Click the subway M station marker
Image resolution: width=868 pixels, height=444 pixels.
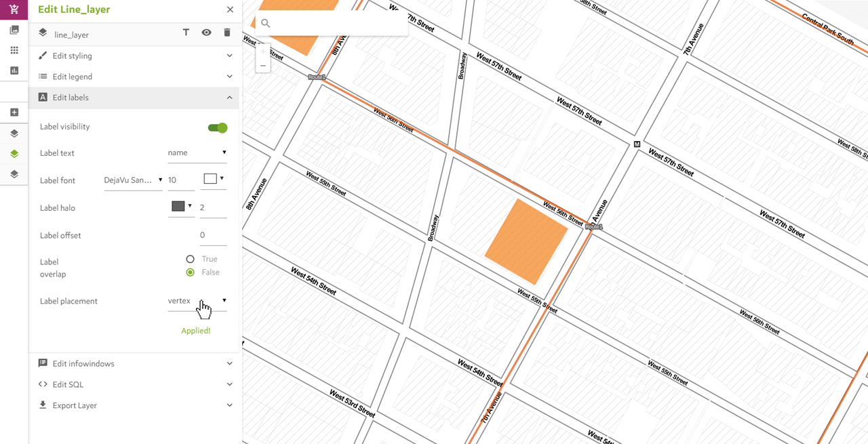(x=637, y=144)
